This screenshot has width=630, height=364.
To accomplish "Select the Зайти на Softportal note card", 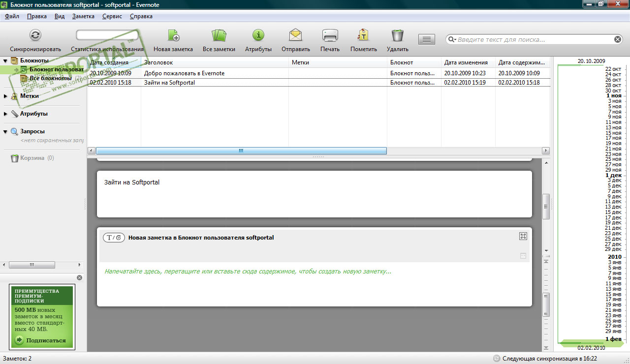I will point(315,194).
